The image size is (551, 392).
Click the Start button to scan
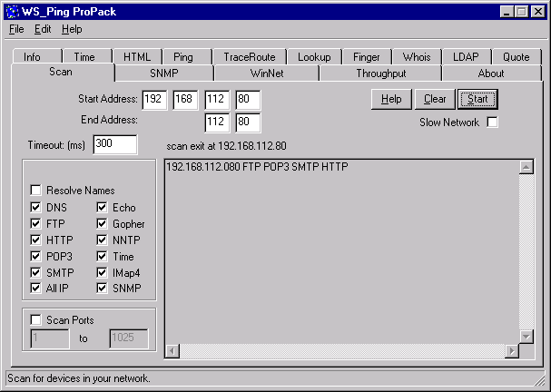point(477,99)
